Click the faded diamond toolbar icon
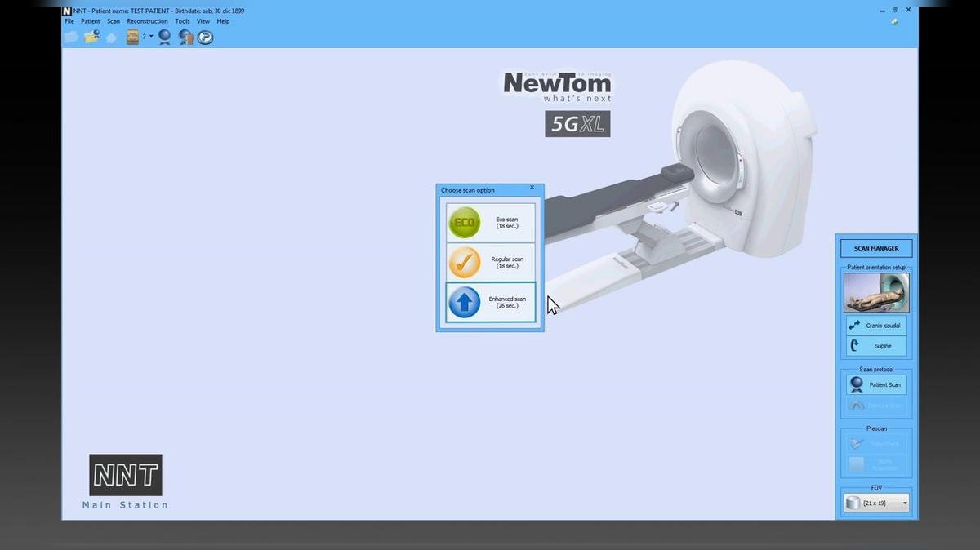 point(112,37)
